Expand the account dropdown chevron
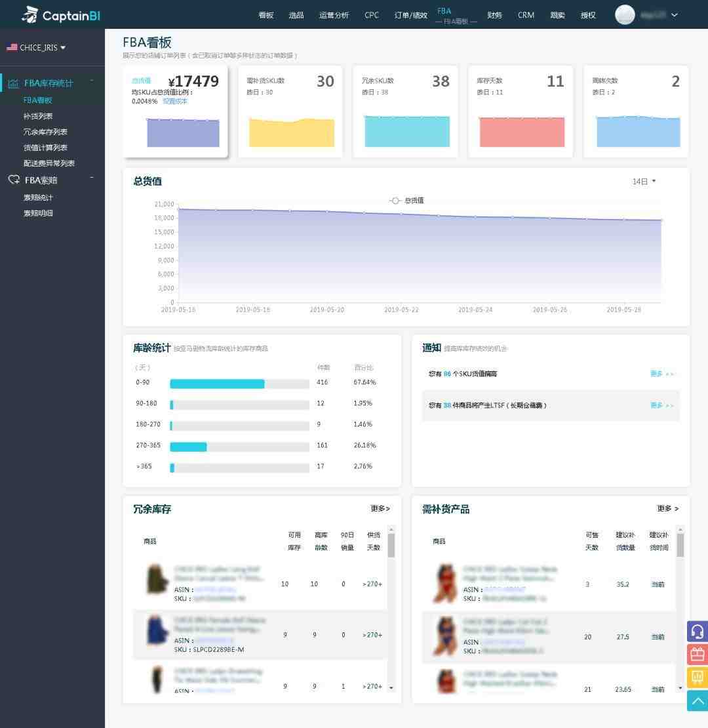The height and width of the screenshot is (728, 708). 674,15
